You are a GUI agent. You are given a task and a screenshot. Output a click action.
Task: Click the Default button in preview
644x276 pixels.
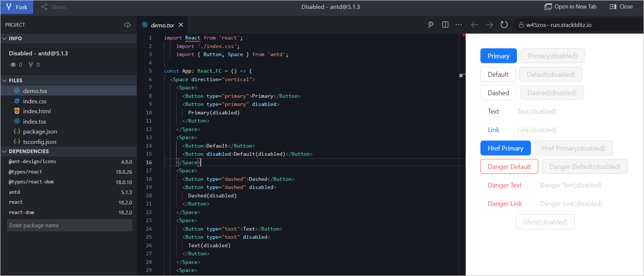pyautogui.click(x=498, y=75)
